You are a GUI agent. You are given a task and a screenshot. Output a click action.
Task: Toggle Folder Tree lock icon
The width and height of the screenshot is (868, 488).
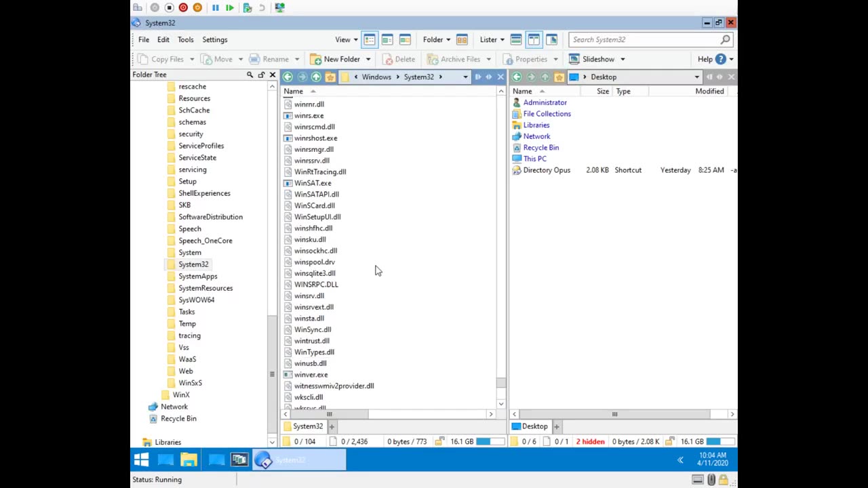[261, 75]
